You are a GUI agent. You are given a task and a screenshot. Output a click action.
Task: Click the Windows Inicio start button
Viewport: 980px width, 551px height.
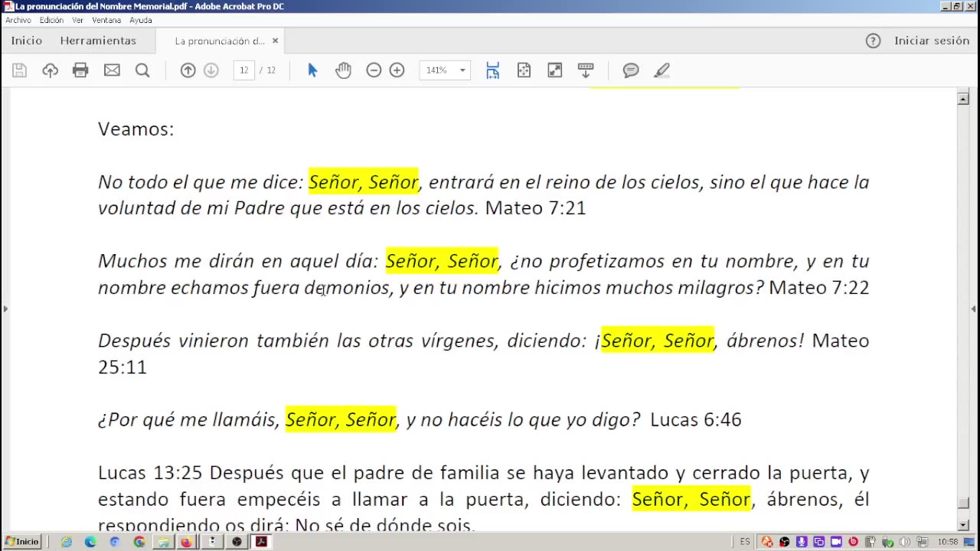[21, 542]
